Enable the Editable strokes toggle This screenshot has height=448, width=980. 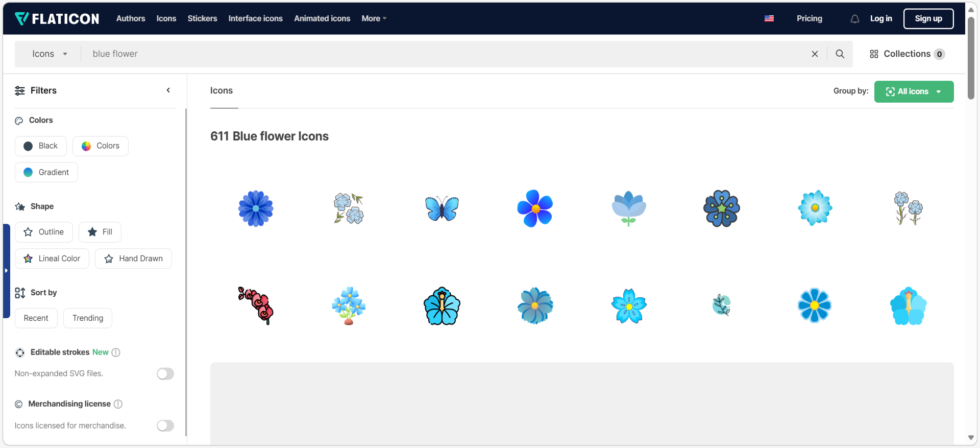click(x=165, y=374)
